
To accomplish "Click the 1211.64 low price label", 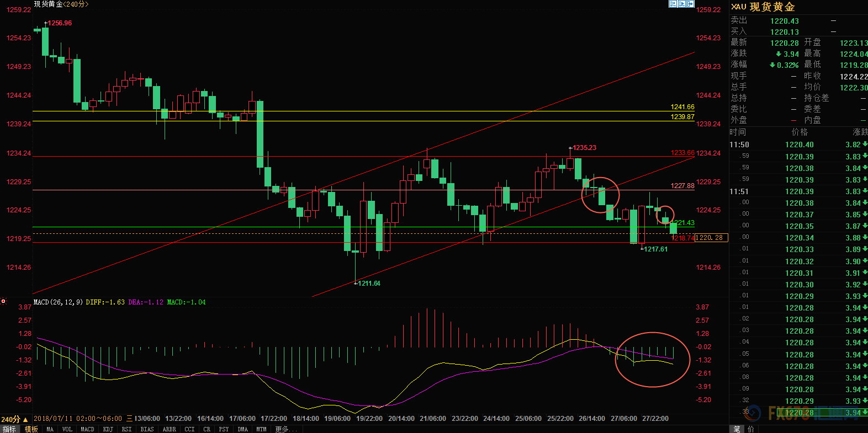I will [x=369, y=284].
